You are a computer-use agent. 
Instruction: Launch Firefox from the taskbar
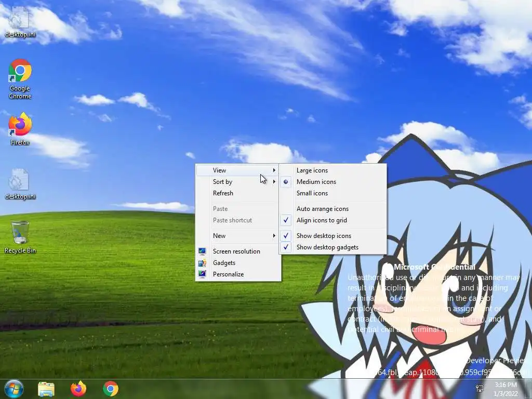coord(78,389)
